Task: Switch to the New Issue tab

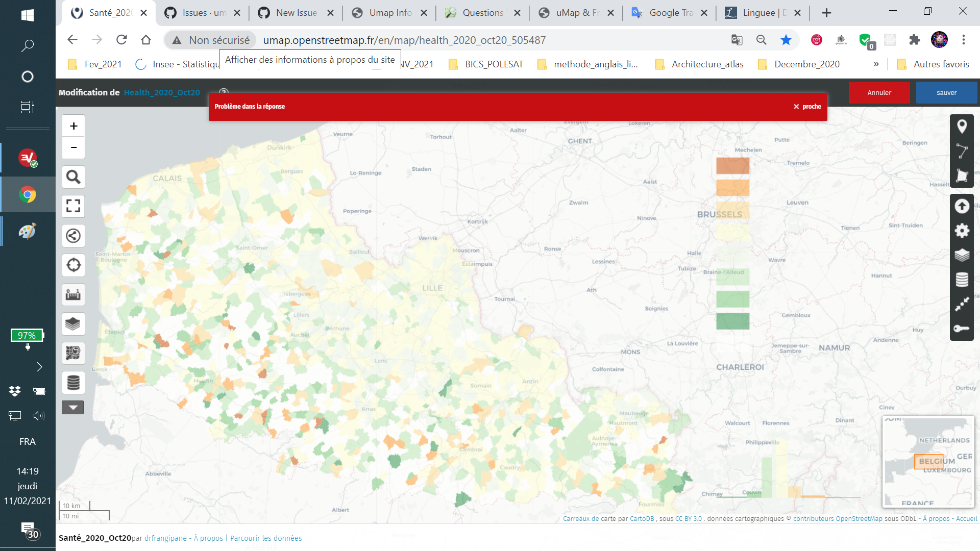Action: [x=296, y=13]
